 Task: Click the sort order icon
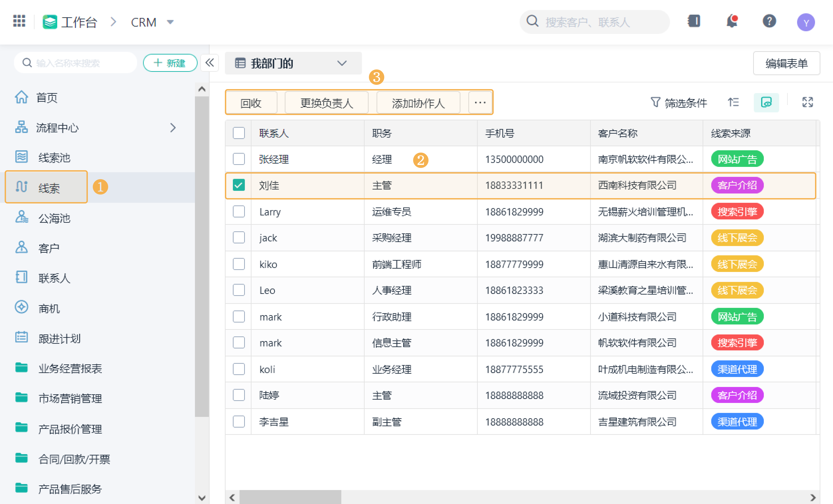[733, 102]
